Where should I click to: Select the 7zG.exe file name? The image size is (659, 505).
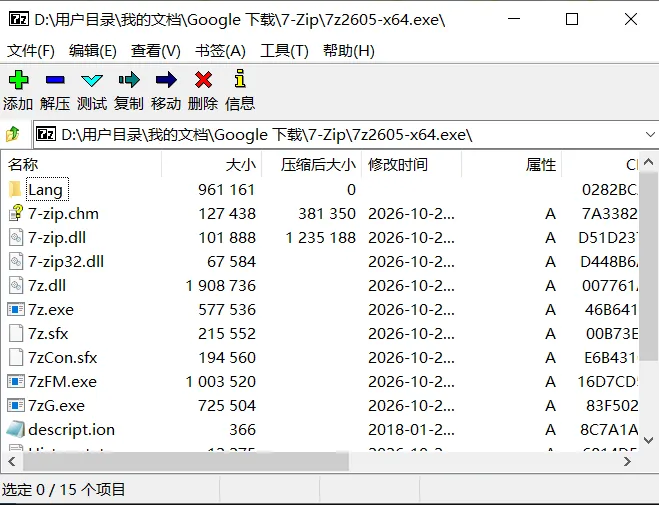[56, 405]
